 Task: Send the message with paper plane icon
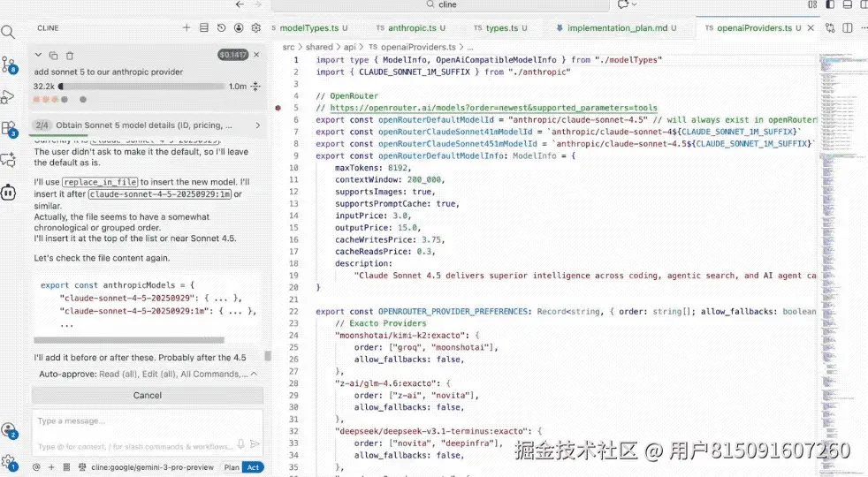255,443
